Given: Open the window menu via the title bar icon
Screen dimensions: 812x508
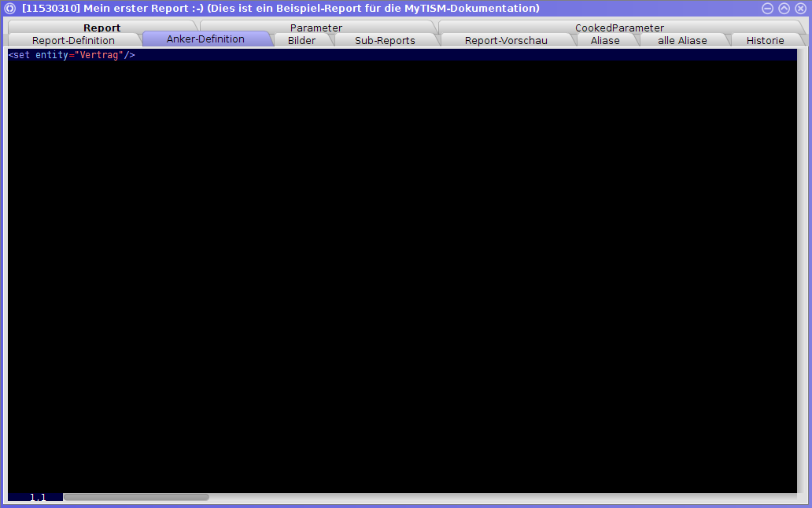Looking at the screenshot, I should 8,8.
